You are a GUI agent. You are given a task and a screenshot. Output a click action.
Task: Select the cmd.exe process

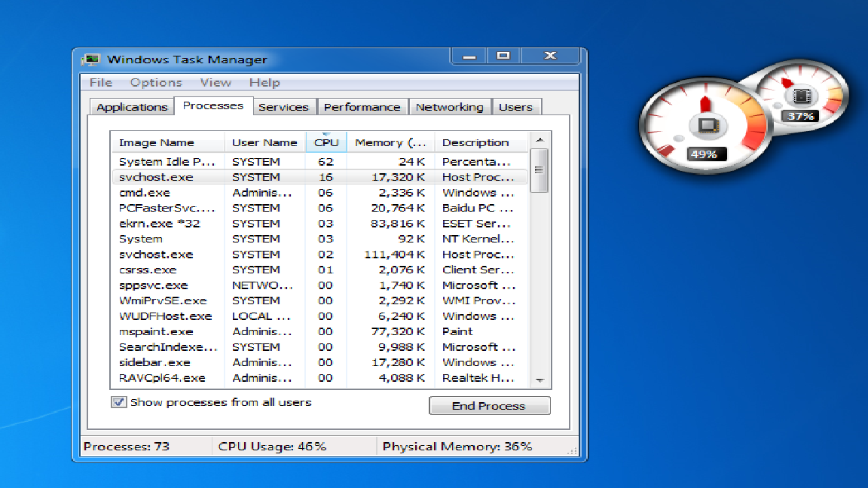tap(319, 193)
